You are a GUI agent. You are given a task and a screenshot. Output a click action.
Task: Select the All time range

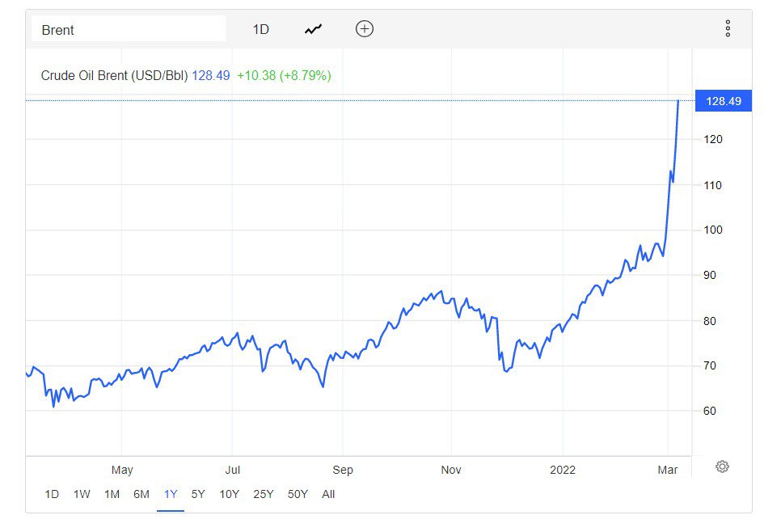(x=328, y=494)
